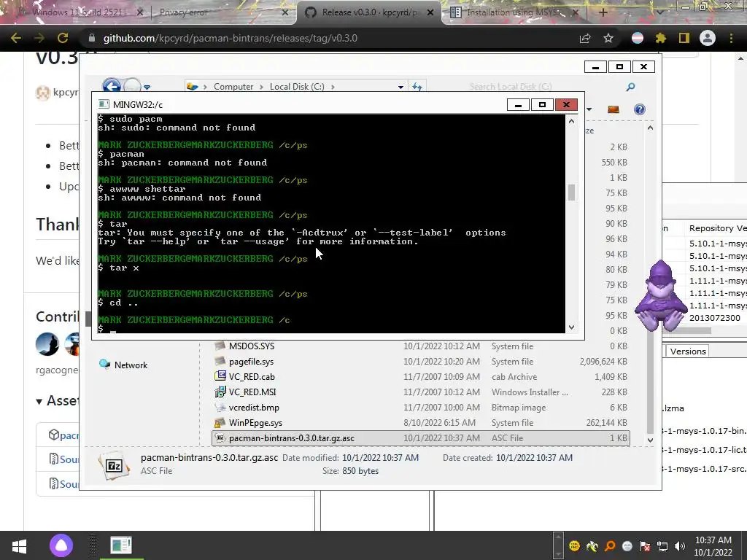
Task: Click Computer in the Explorer address bar
Action: tap(233, 87)
